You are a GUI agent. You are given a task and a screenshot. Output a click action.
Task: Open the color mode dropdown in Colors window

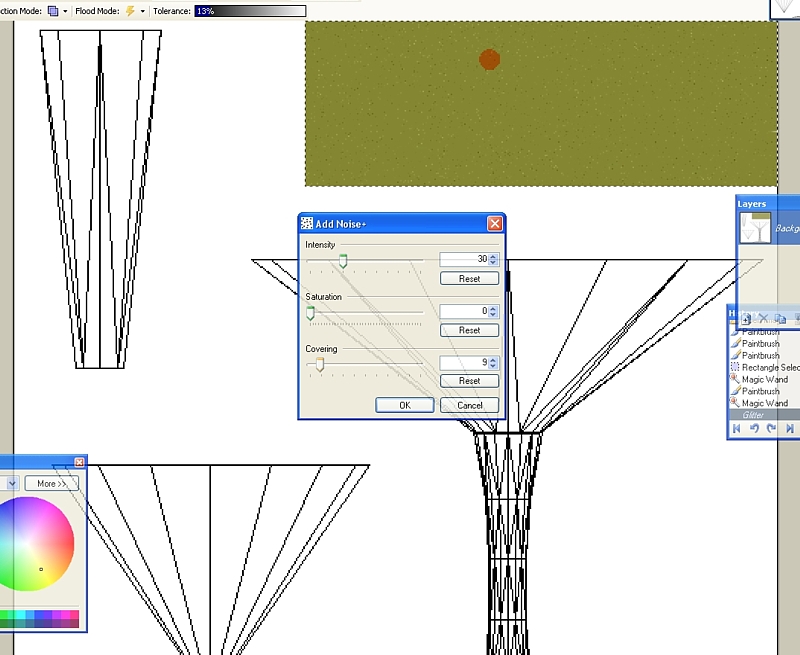[x=11, y=483]
